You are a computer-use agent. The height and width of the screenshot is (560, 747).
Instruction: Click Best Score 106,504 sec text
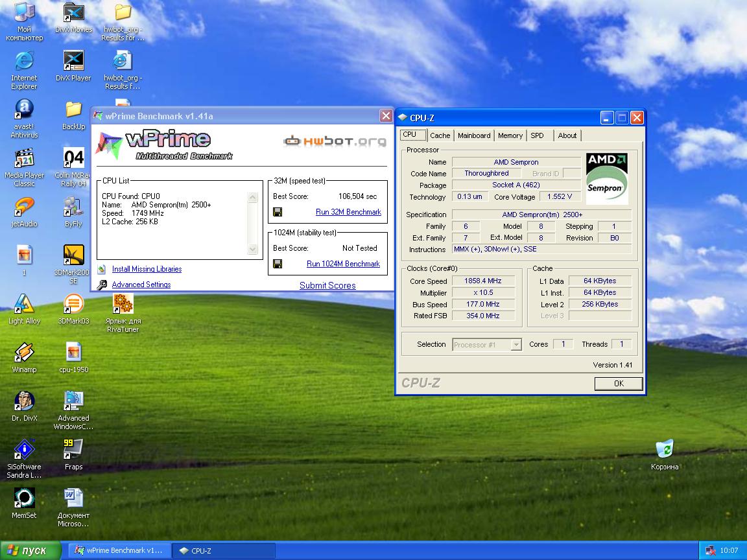(x=357, y=196)
